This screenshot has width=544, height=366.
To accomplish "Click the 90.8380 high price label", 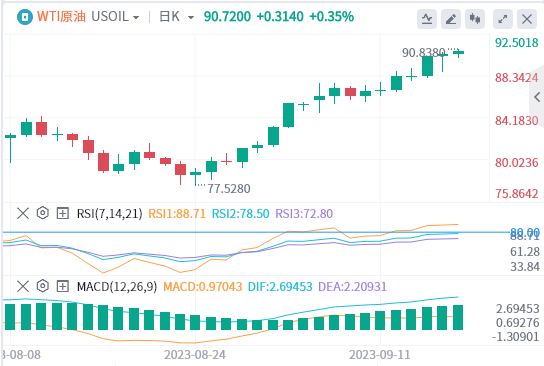I will coord(423,53).
